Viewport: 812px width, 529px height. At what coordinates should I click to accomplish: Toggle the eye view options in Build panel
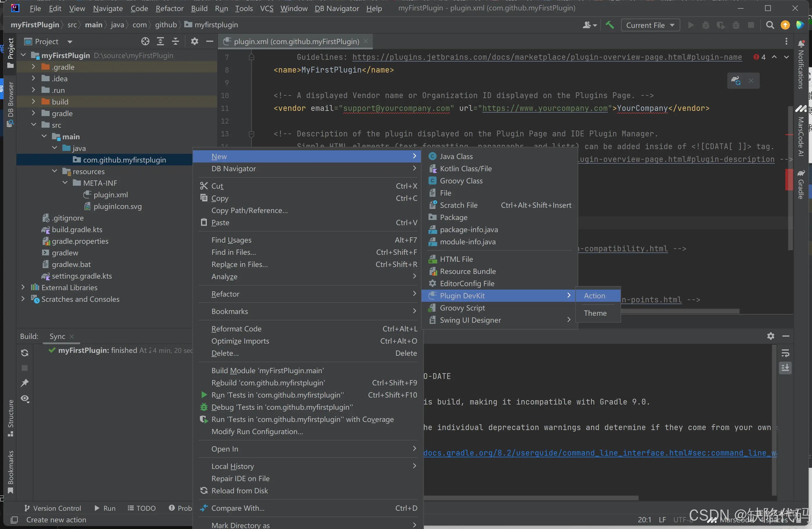tap(25, 398)
